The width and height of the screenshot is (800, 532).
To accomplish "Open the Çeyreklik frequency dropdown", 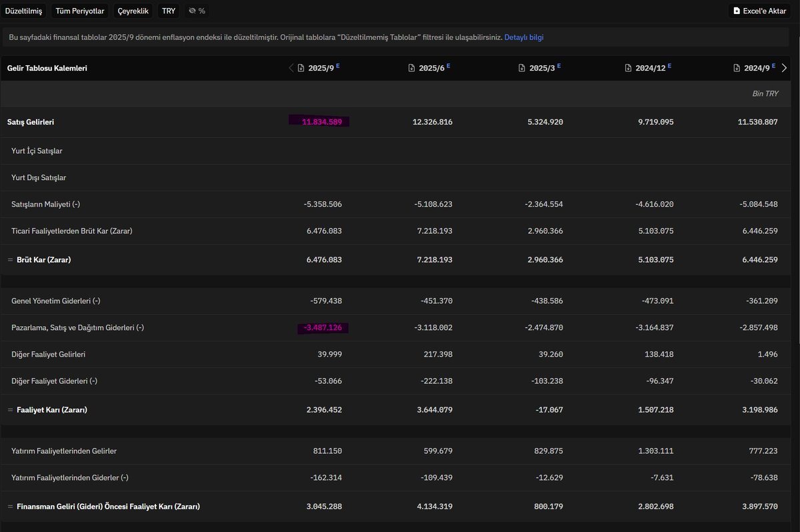I will [133, 11].
